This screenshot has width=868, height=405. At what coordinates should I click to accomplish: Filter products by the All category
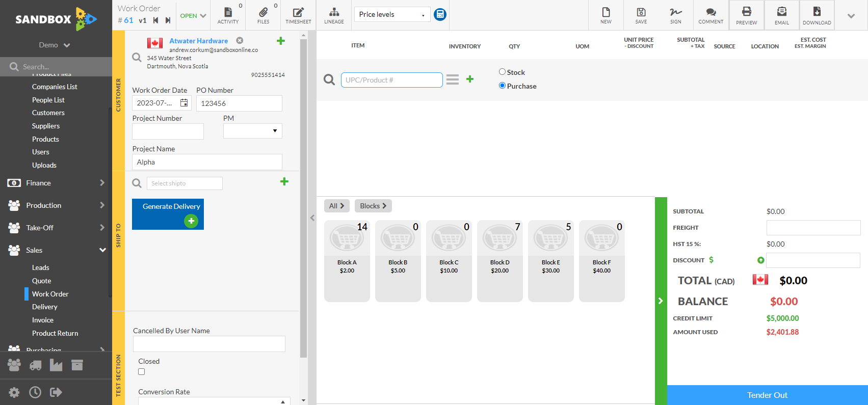point(337,206)
